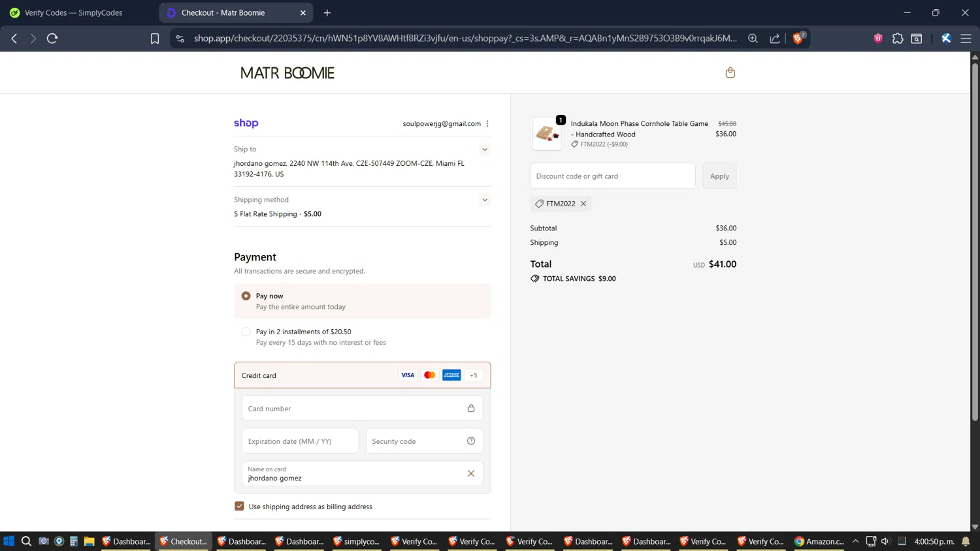Show hidden system tray icons chevron
The height and width of the screenshot is (551, 980).
(855, 541)
